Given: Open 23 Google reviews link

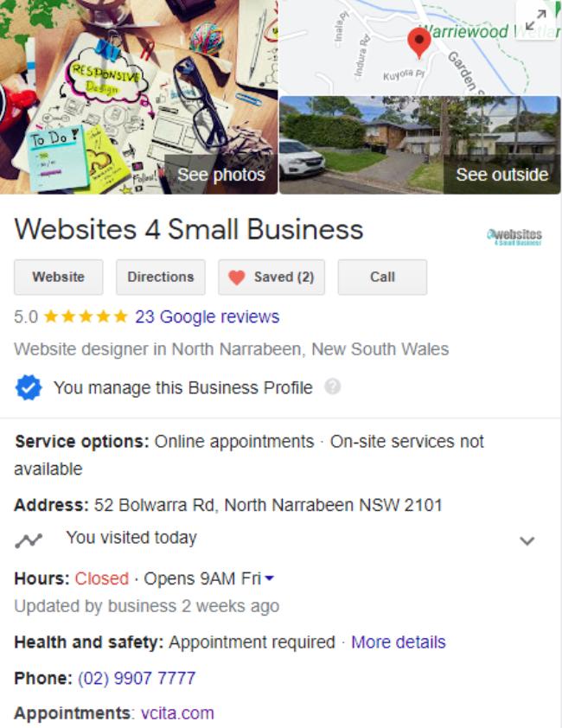Looking at the screenshot, I should 208,316.
